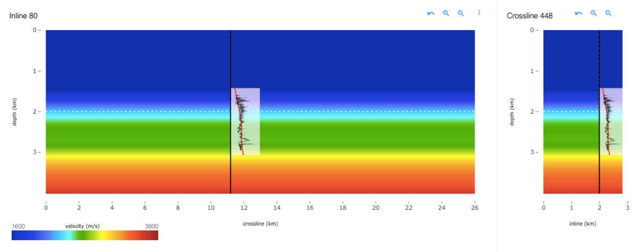
Task: Click the 'Inline 80' title
Action: (x=23, y=16)
